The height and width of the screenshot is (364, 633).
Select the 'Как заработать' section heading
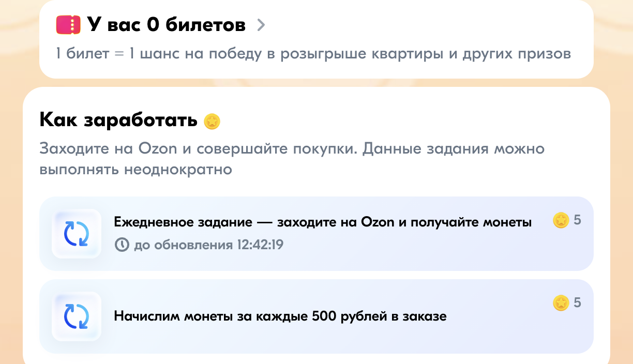pos(118,120)
